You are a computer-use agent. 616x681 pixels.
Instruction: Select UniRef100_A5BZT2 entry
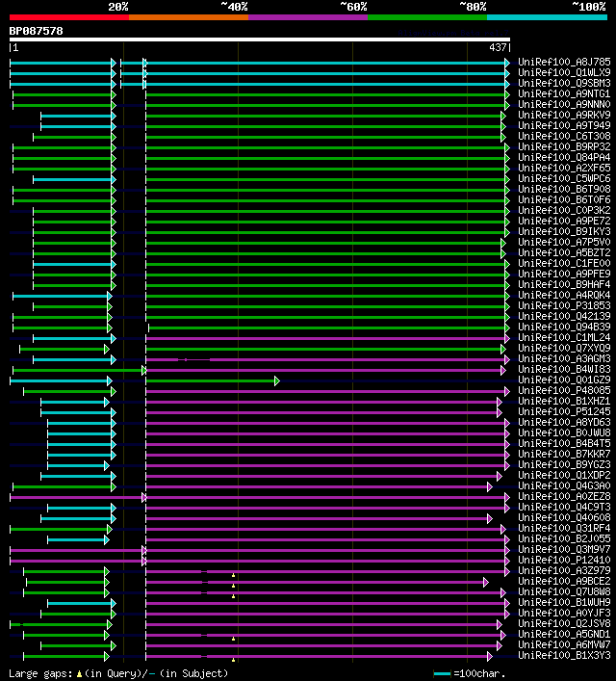click(564, 252)
